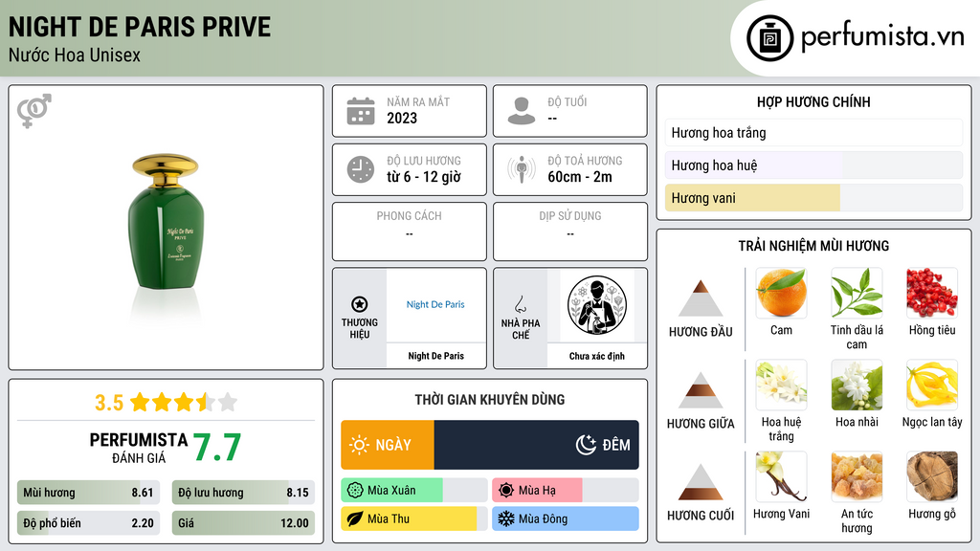Click the Hương đầu pyramid icon
The height and width of the screenshot is (551, 980).
tap(701, 298)
